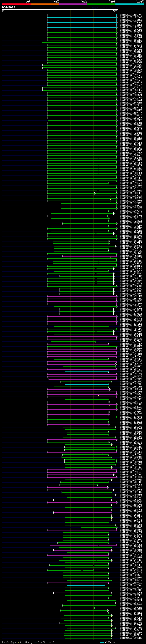Click the UniRef100_C6KI97 label
The image size is (146, 644).
tap(131, 349)
